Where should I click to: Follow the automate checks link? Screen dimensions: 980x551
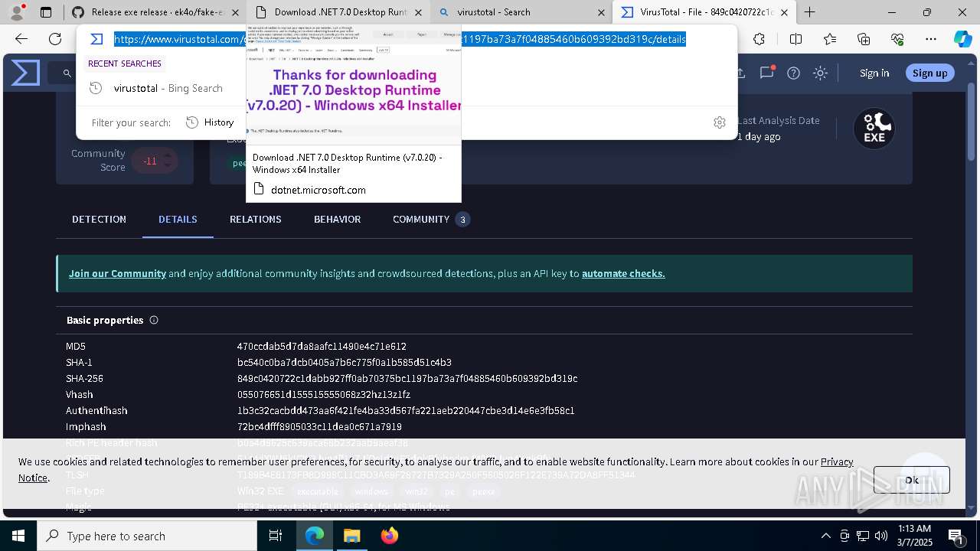pyautogui.click(x=623, y=273)
